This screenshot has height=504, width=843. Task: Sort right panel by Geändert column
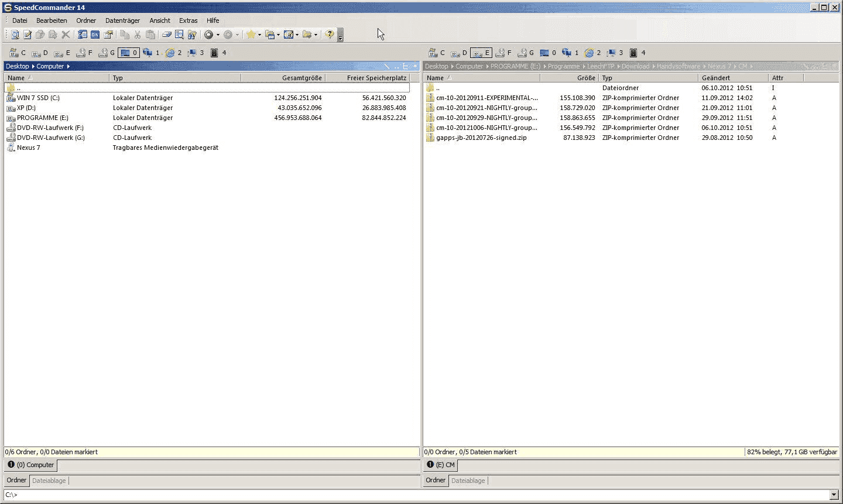[x=733, y=78]
